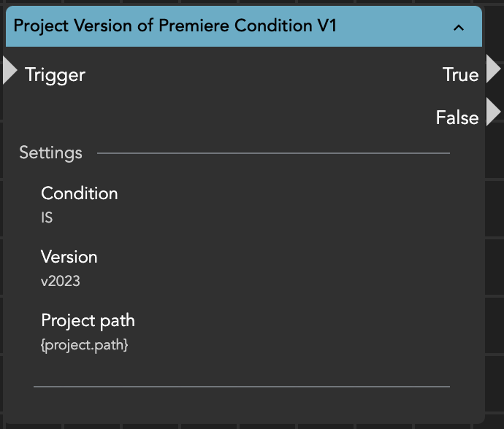Image resolution: width=504 pixels, height=429 pixels.
Task: Edit the {project.path} value field
Action: pyautogui.click(x=84, y=344)
